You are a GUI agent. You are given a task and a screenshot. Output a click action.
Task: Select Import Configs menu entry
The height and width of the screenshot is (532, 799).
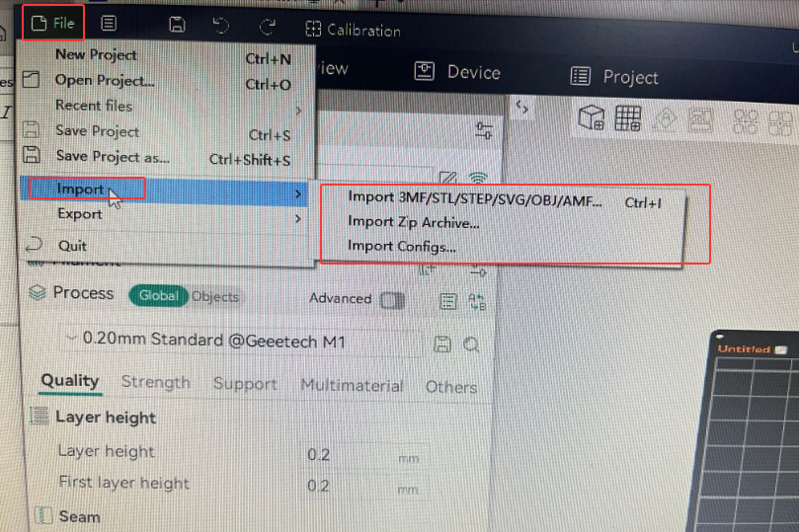pyautogui.click(x=402, y=247)
